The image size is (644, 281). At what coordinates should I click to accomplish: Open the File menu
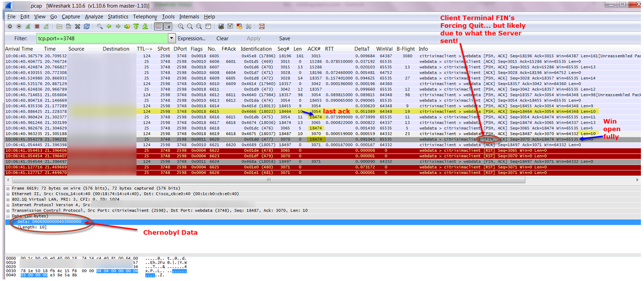tap(11, 16)
